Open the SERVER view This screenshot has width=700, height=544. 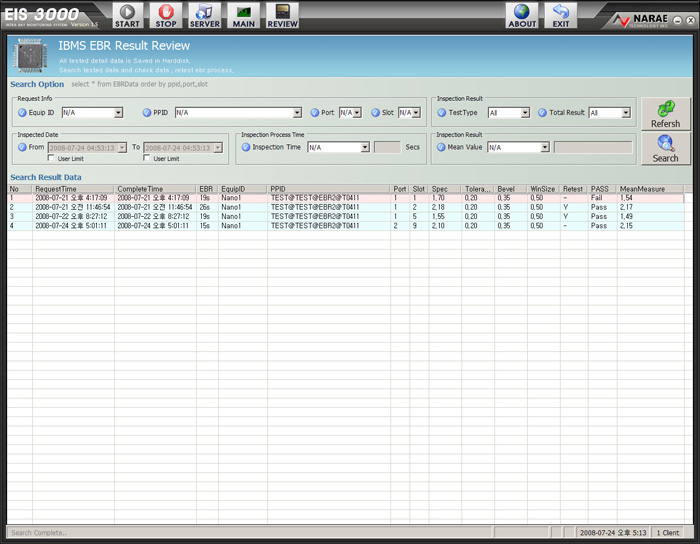click(205, 16)
